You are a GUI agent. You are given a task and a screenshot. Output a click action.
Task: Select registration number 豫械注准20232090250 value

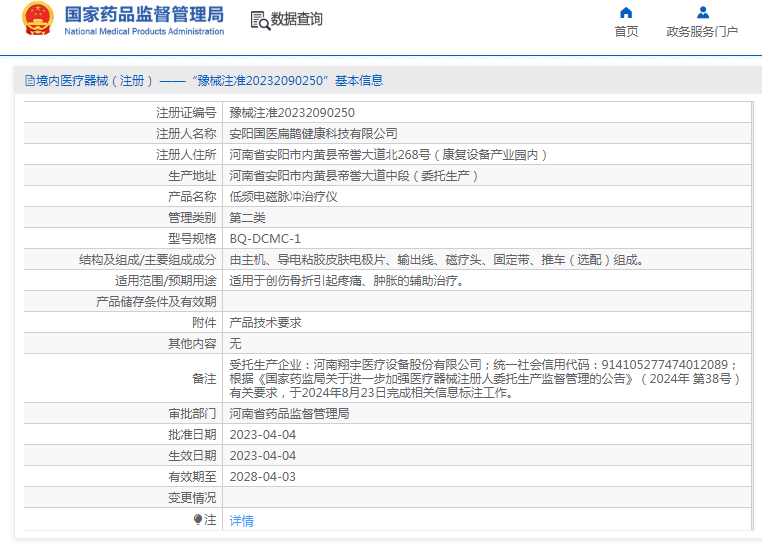(292, 113)
